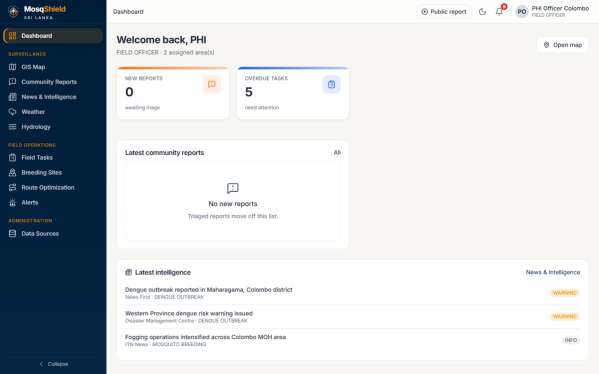This screenshot has height=374, width=599.
Task: Go to GIS Map page
Action: [x=53, y=67]
